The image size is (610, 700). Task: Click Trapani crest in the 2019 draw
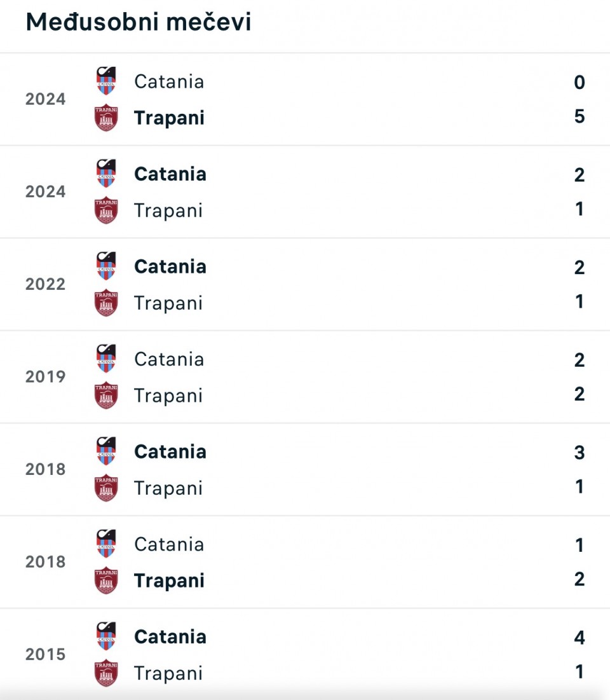(x=106, y=395)
